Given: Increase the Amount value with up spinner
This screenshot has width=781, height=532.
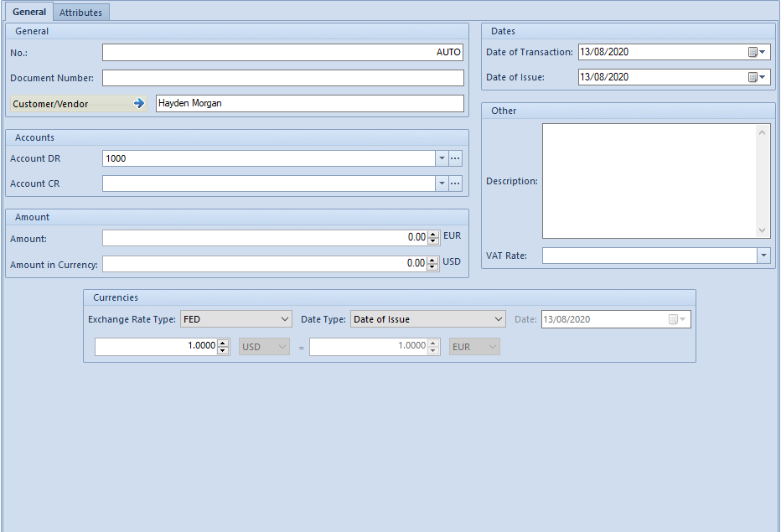Looking at the screenshot, I should pyautogui.click(x=433, y=234).
